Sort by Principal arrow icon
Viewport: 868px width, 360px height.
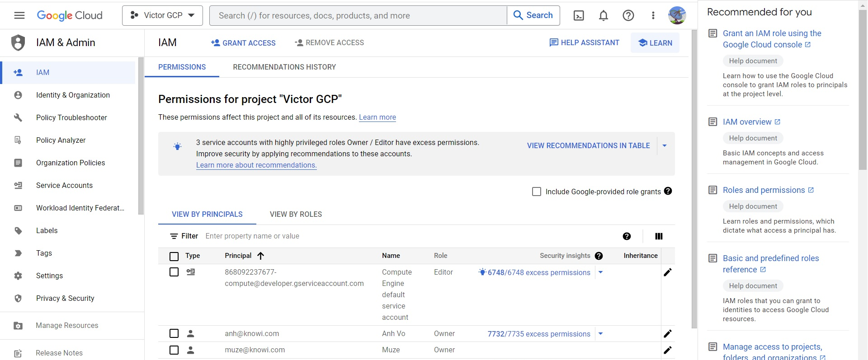(261, 256)
